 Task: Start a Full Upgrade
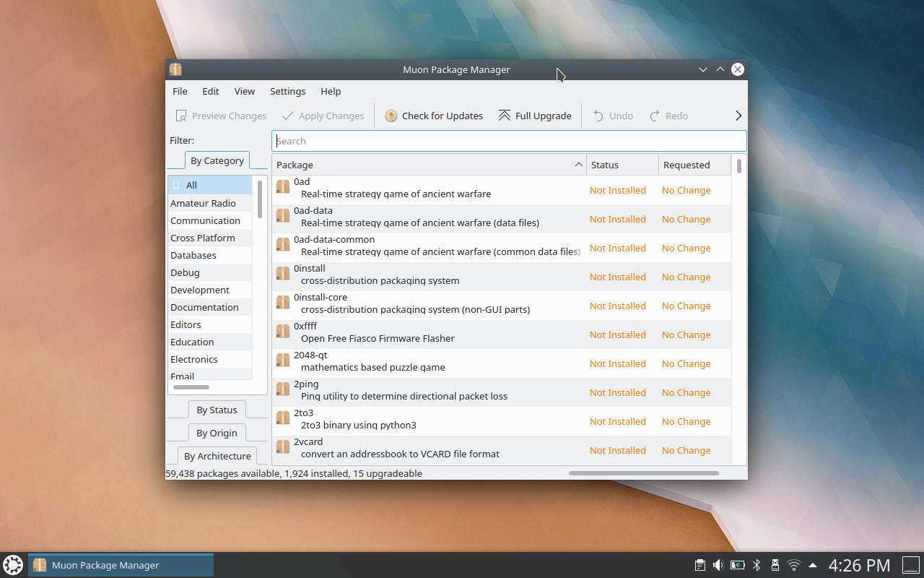click(535, 115)
